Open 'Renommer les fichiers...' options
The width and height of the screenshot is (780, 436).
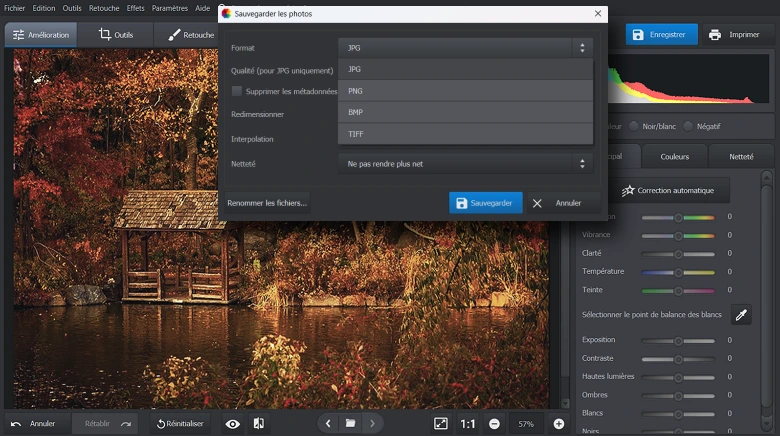coord(267,203)
